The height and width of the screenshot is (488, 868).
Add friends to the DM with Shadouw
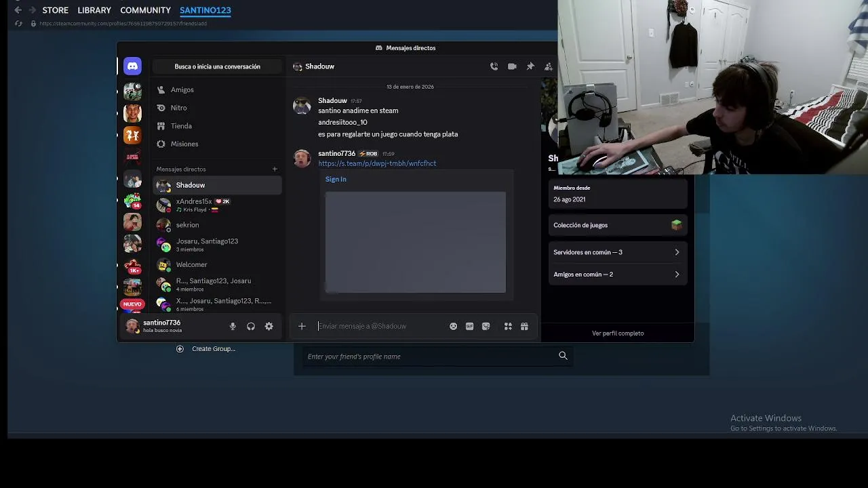548,66
